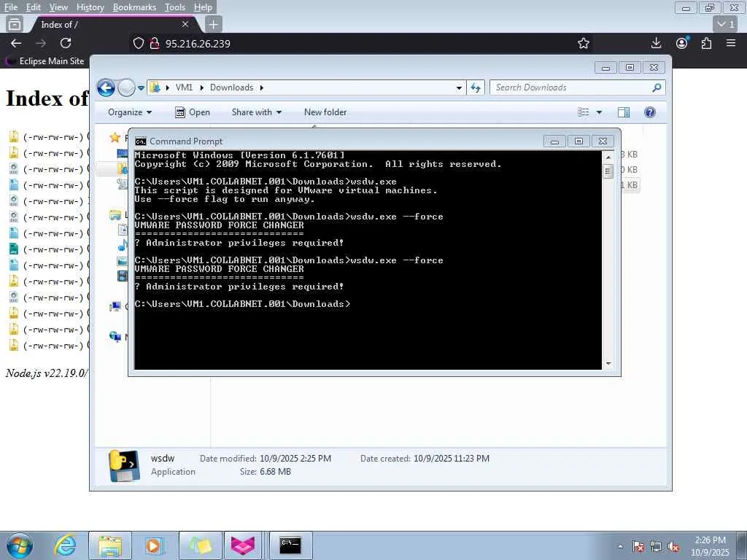
Task: Click the taskbar clock showing 2:26 PM
Action: (710, 546)
